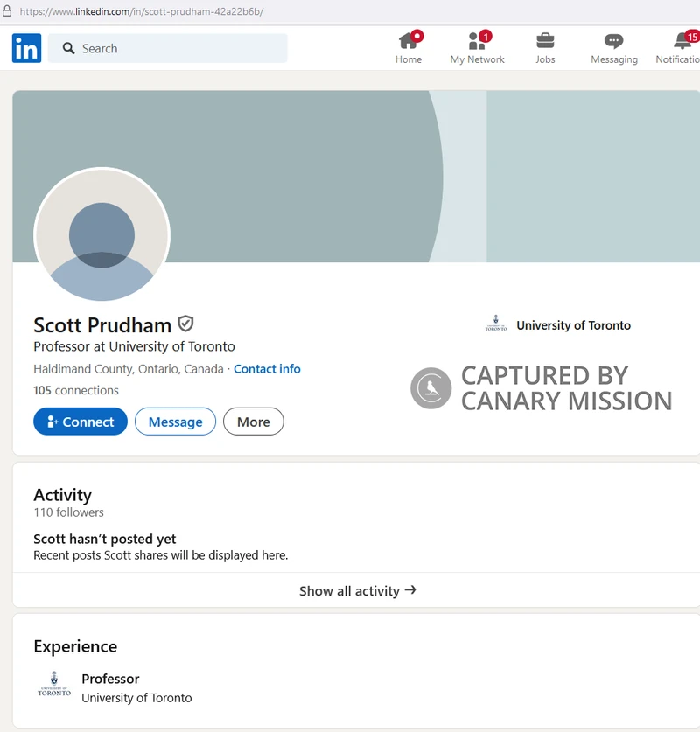Open the Jobs briefcase icon
This screenshot has width=700, height=732.
coord(545,41)
